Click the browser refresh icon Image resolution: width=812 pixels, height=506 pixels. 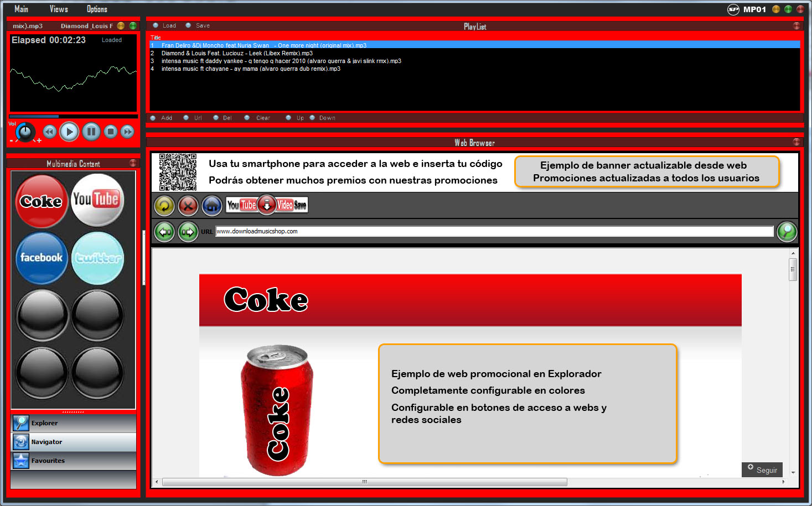tap(164, 206)
